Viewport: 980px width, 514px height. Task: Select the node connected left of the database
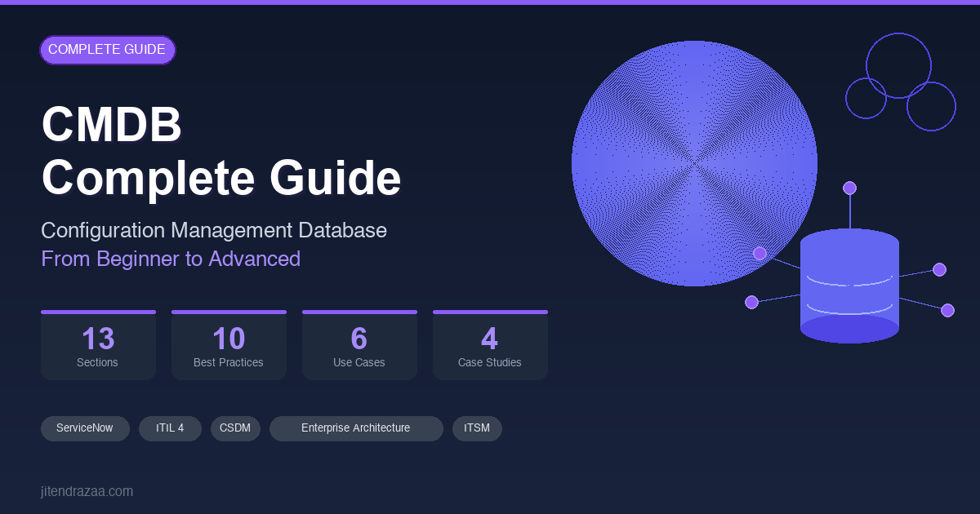pyautogui.click(x=751, y=302)
